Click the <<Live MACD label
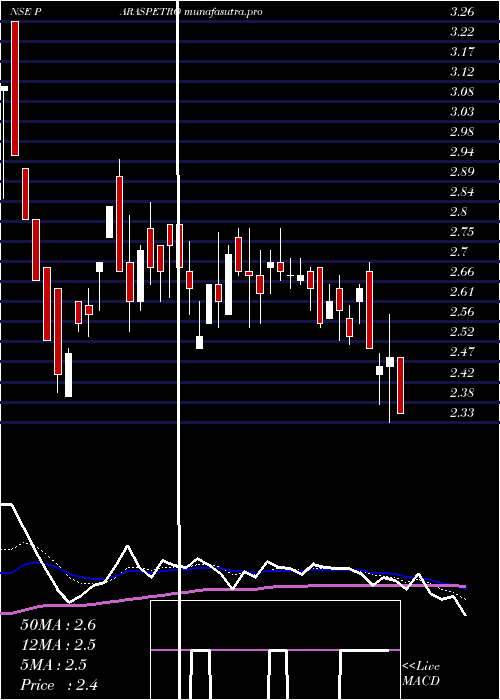500x700 pixels. [x=421, y=674]
